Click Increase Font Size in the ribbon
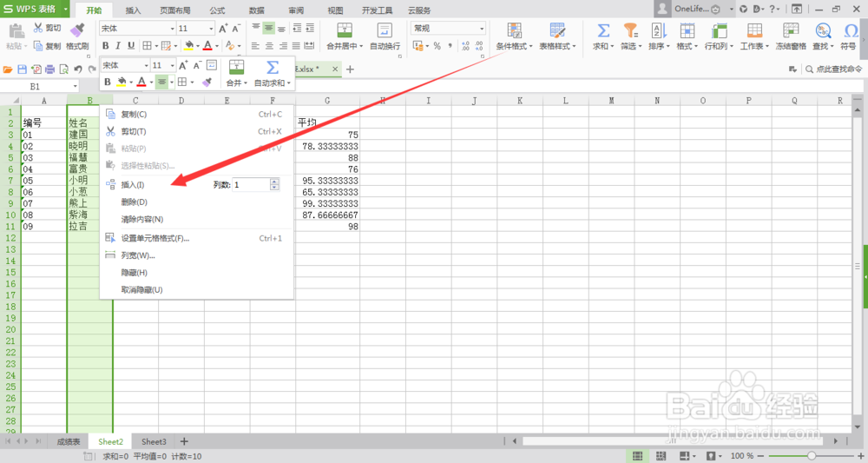Image resolution: width=868 pixels, height=463 pixels. 223,29
